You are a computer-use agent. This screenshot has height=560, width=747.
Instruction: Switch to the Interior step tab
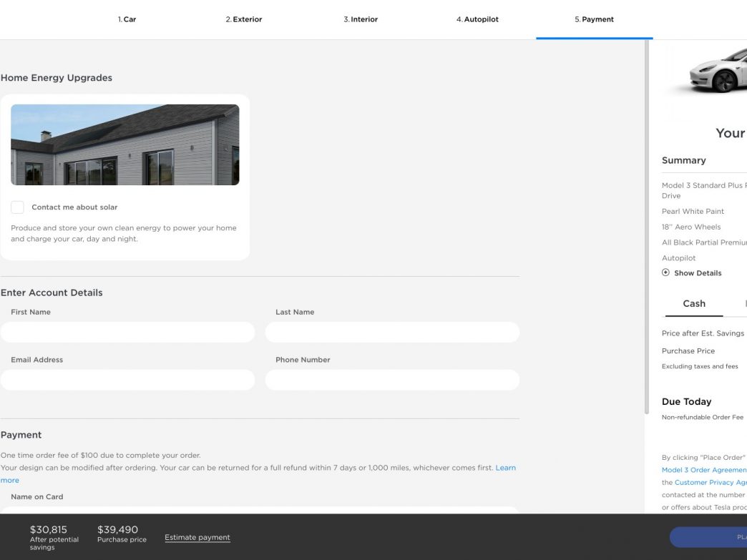click(361, 19)
